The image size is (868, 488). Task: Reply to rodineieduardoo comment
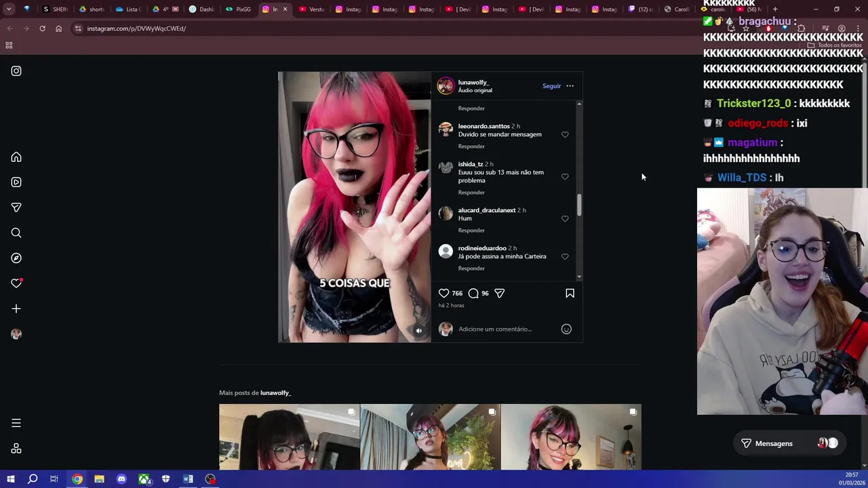tap(471, 268)
